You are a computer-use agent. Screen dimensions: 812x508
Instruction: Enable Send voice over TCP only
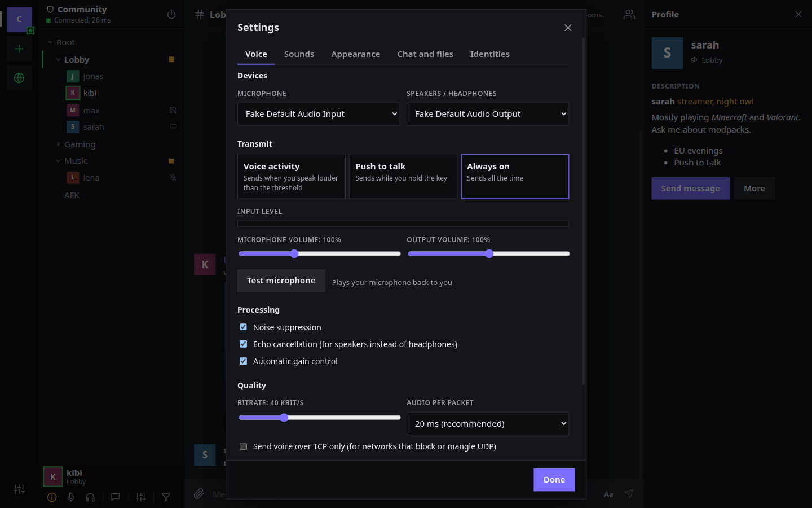pyautogui.click(x=243, y=446)
